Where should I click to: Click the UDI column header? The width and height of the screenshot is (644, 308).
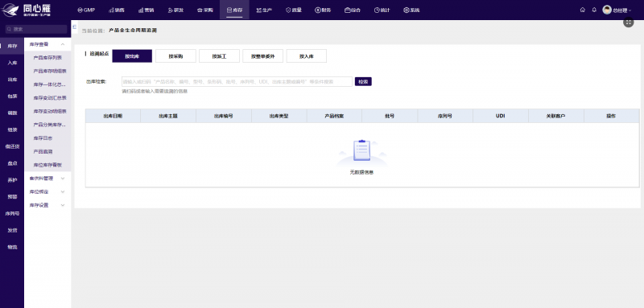[500, 116]
